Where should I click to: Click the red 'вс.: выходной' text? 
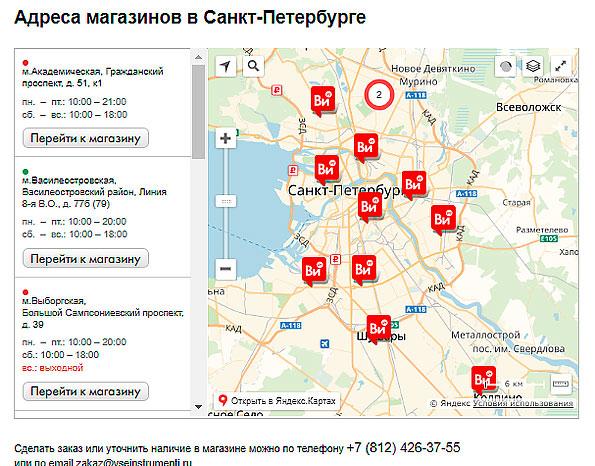[52, 368]
